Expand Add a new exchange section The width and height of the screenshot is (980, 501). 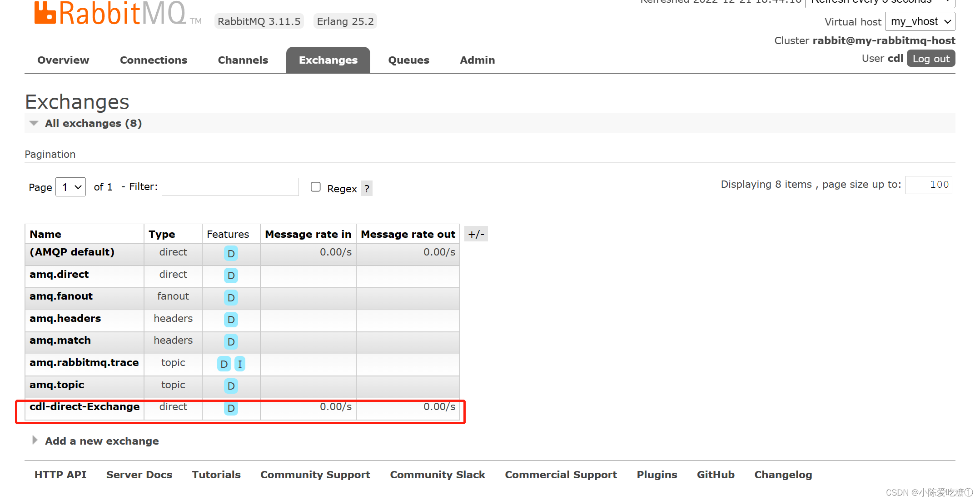click(101, 441)
